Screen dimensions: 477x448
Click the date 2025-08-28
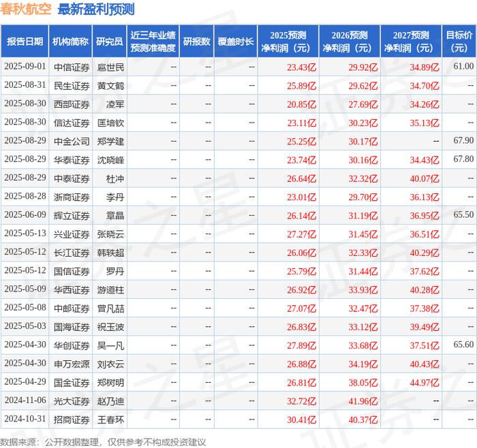click(x=25, y=196)
